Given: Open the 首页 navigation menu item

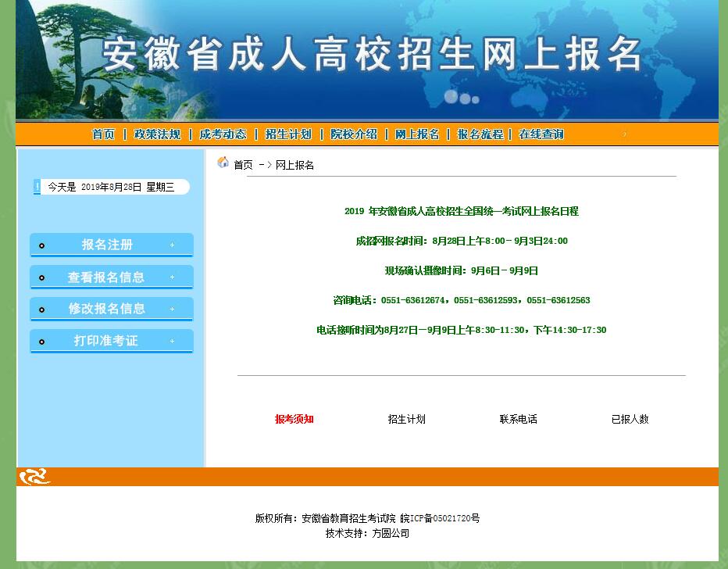Looking at the screenshot, I should (x=103, y=134).
